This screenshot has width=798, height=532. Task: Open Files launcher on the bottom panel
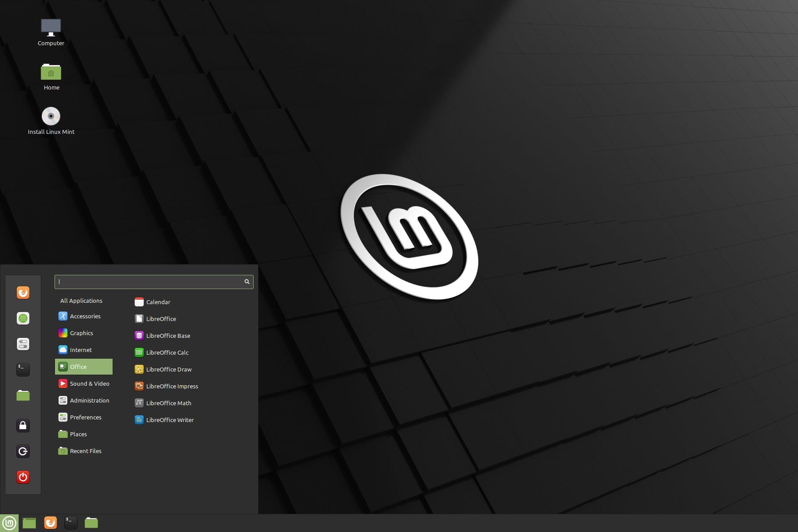[91, 523]
